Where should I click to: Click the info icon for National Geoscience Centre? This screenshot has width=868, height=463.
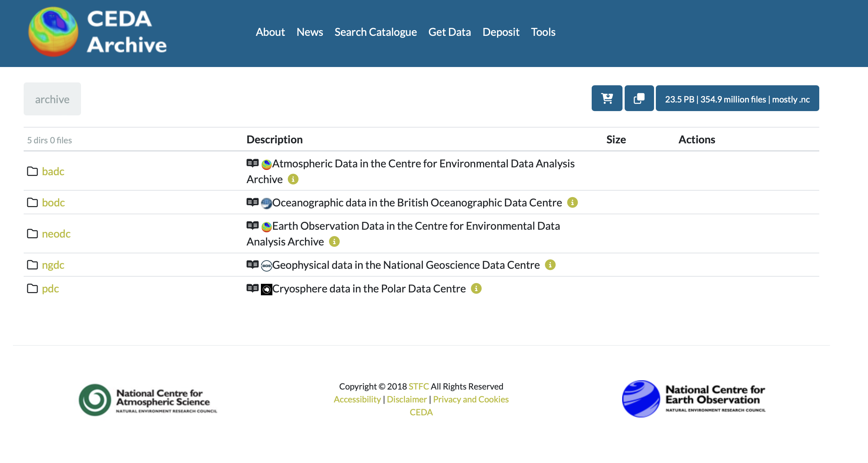coord(550,265)
